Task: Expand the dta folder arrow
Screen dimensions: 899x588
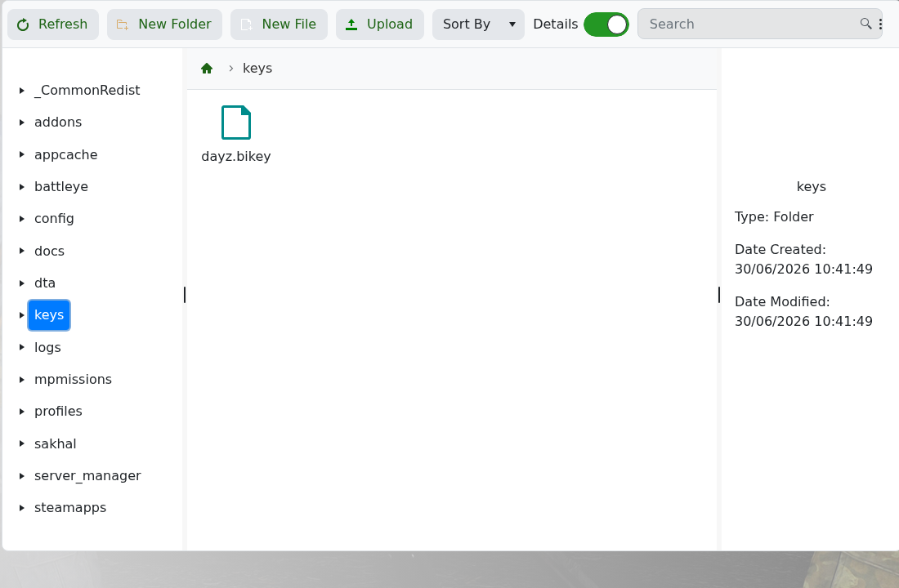Action: pos(22,283)
